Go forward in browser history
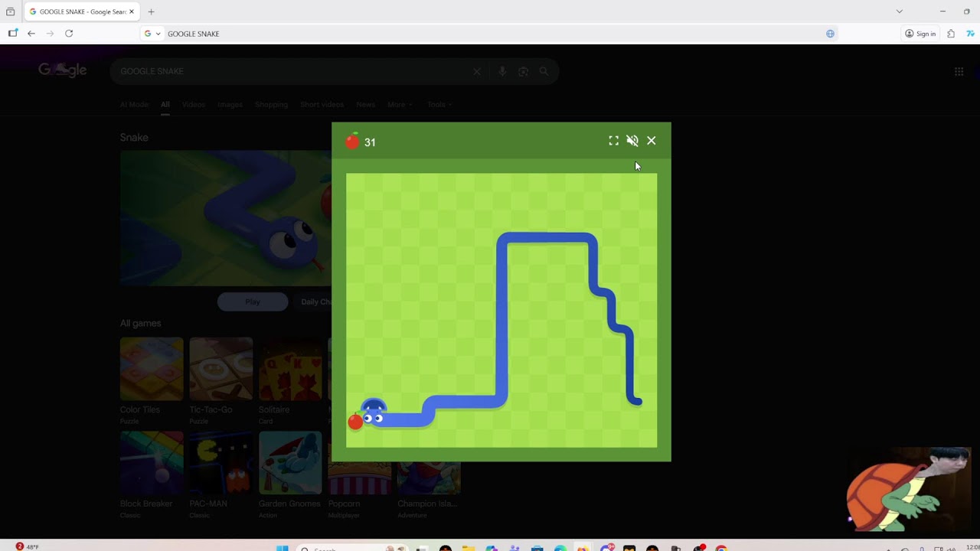980x551 pixels. [x=50, y=34]
